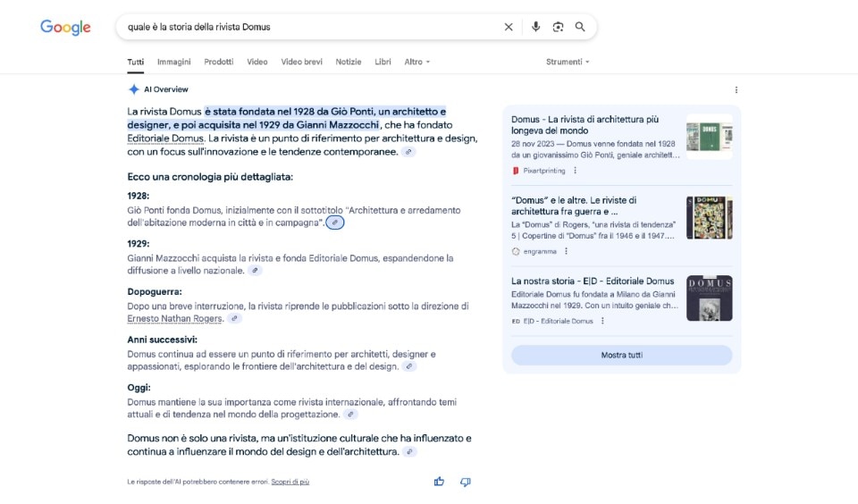Submit the search with the magnifier icon
Screen dimensions: 858x504
click(580, 26)
